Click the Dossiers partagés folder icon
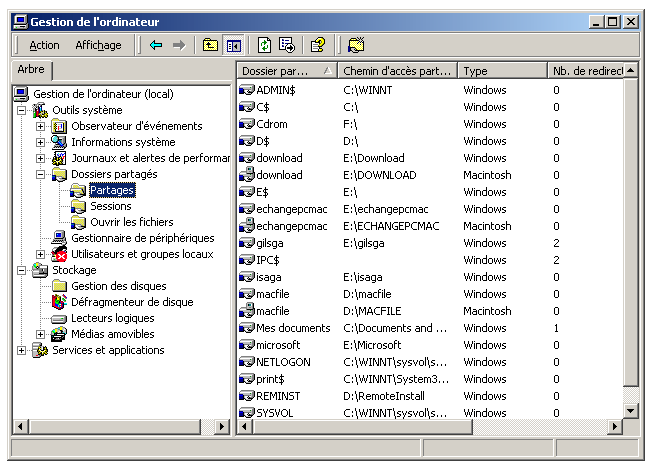This screenshot has height=469, width=649. [59, 175]
